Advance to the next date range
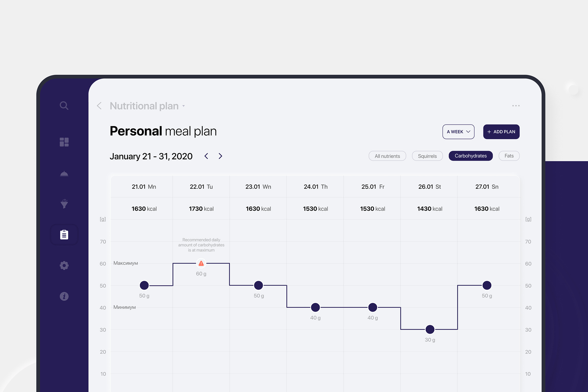Image resolution: width=588 pixels, height=392 pixels. point(220,156)
